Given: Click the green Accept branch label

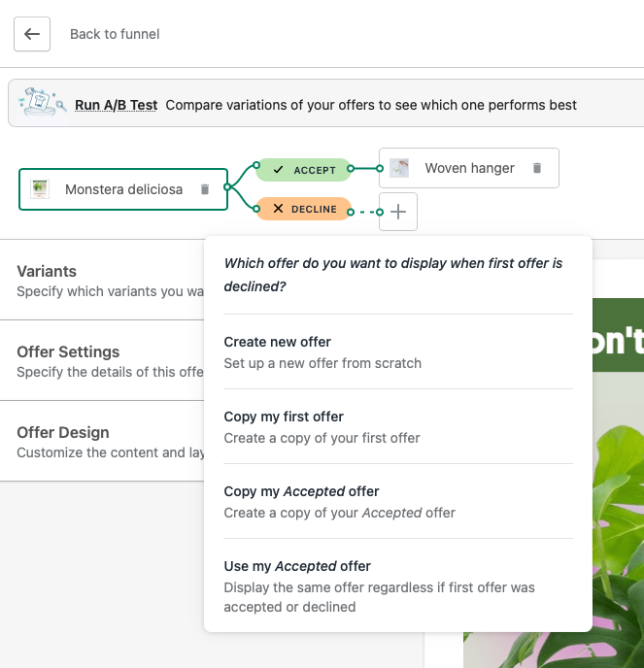Looking at the screenshot, I should (x=303, y=170).
